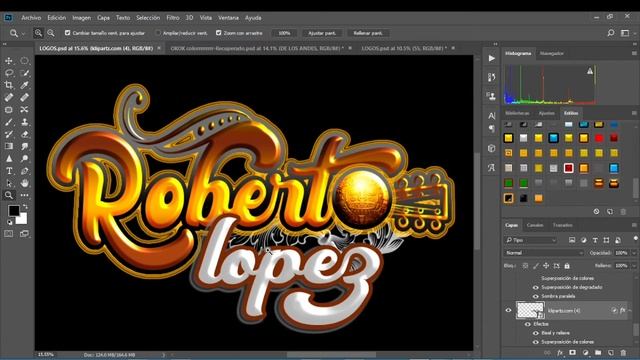Delete layer with the trash icon
This screenshot has height=360, width=640.
623,353
